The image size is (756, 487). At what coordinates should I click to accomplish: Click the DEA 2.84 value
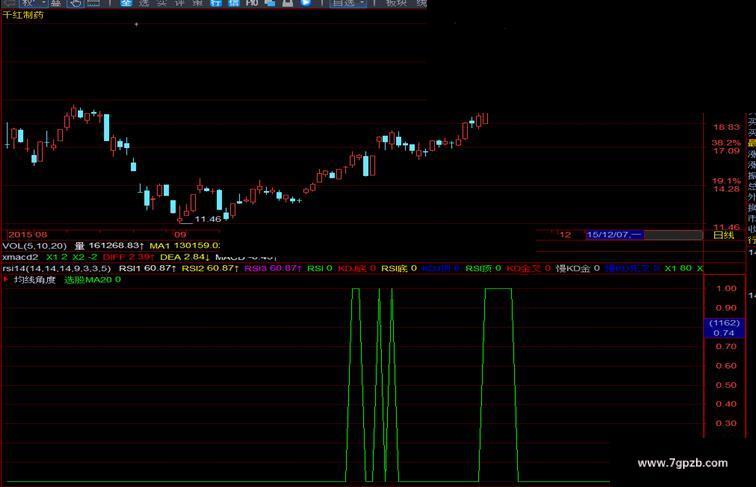click(185, 257)
